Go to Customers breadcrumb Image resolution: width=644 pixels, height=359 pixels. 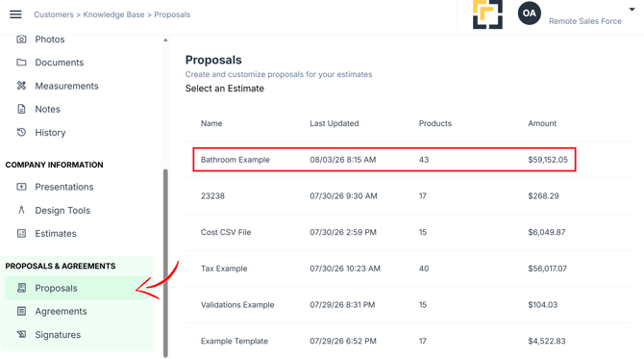[54, 14]
